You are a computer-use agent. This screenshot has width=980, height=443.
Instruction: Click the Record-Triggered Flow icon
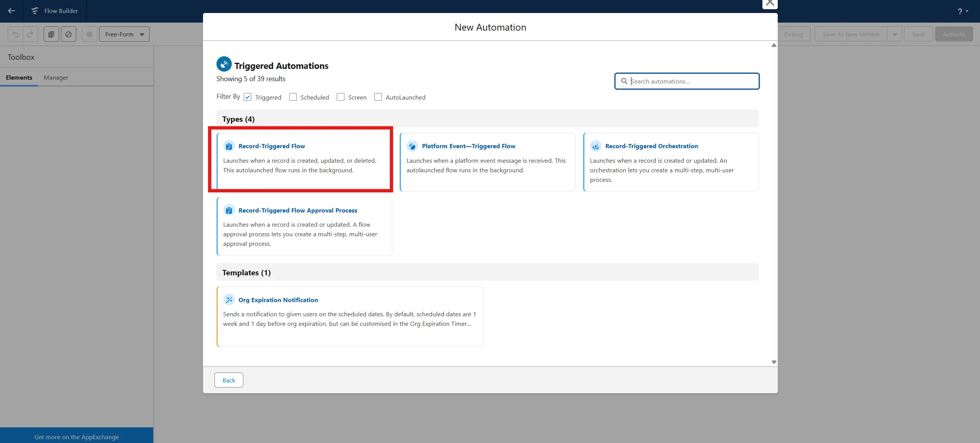229,146
